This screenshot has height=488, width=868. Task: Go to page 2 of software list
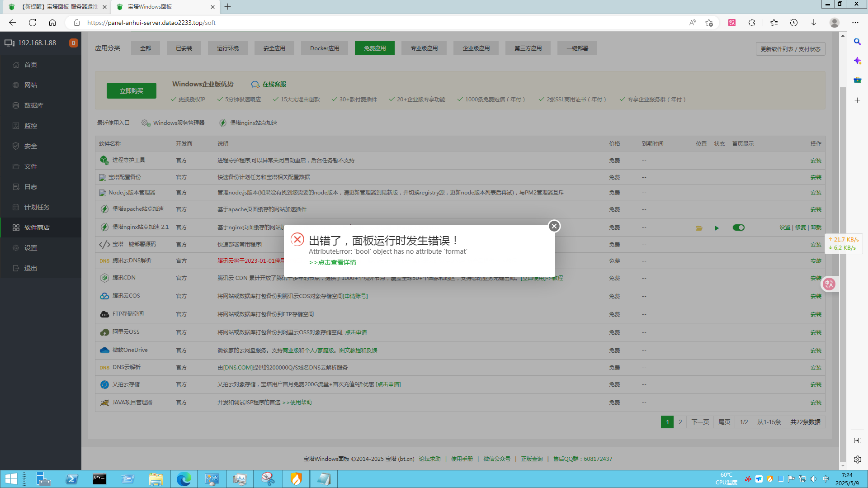point(680,422)
